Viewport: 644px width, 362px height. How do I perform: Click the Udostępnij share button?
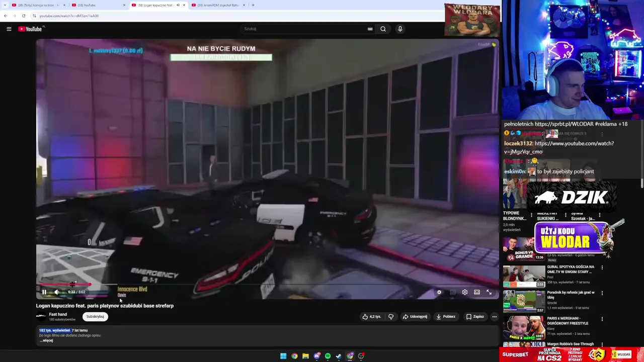coord(415,317)
